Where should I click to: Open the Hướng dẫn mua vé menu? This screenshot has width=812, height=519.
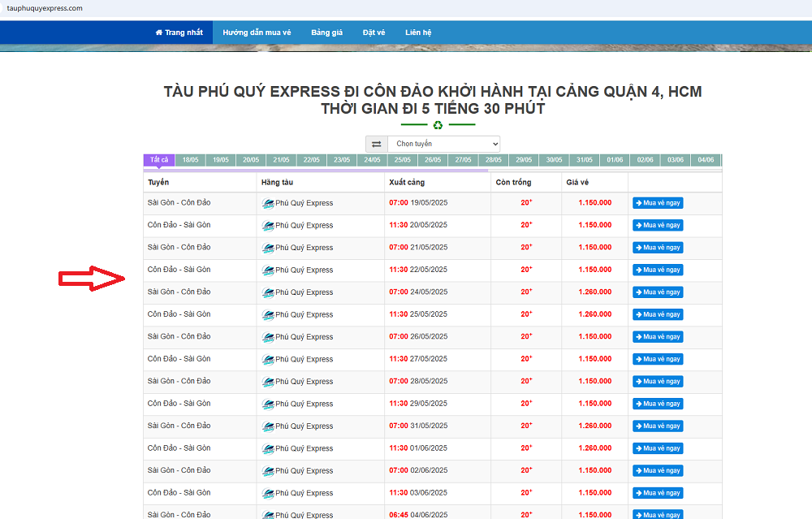click(x=257, y=32)
